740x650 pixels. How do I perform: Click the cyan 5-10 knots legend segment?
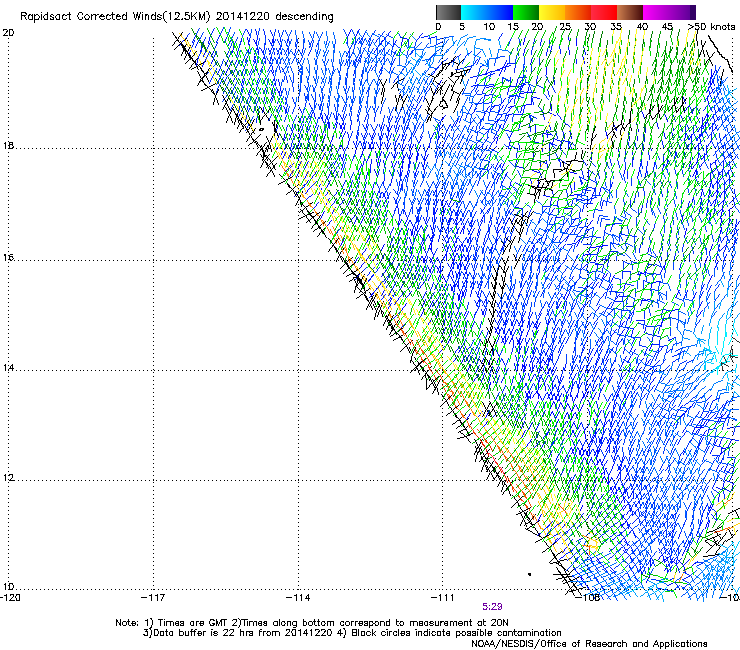474,12
